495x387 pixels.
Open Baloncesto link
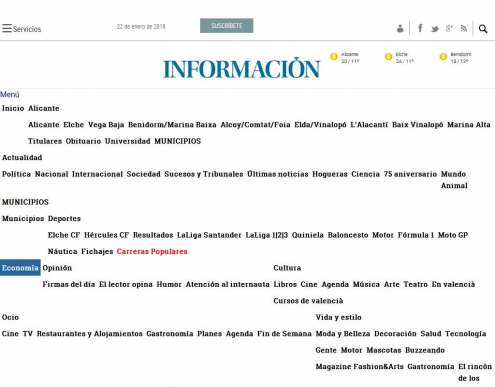click(x=348, y=235)
